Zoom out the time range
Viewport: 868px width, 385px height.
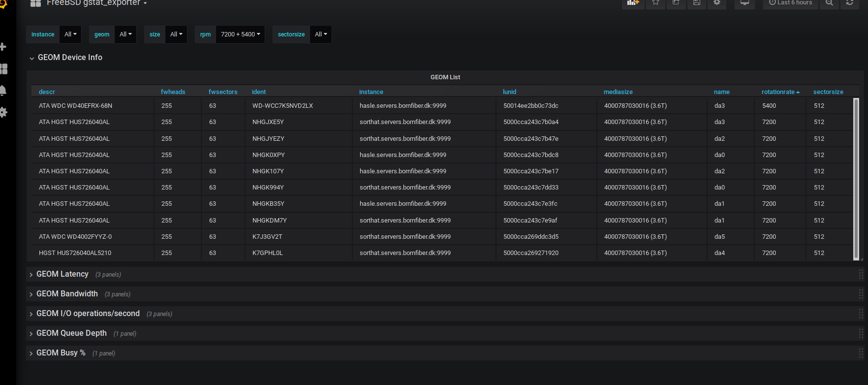829,3
